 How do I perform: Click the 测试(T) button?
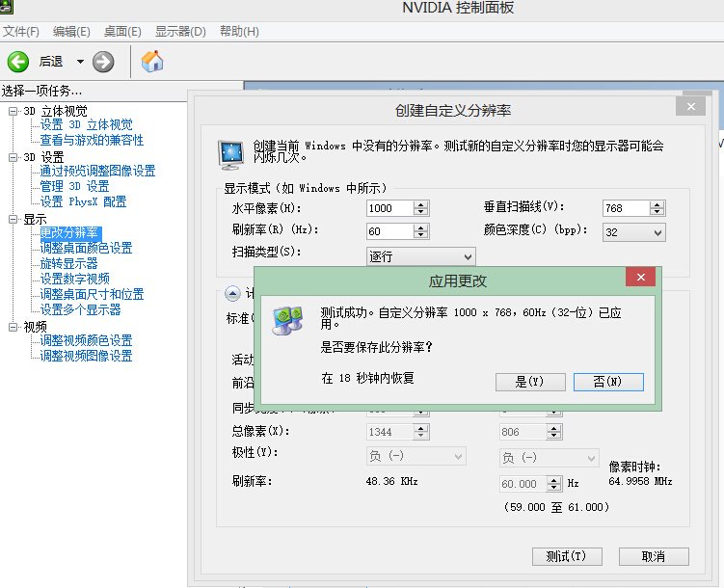[567, 556]
